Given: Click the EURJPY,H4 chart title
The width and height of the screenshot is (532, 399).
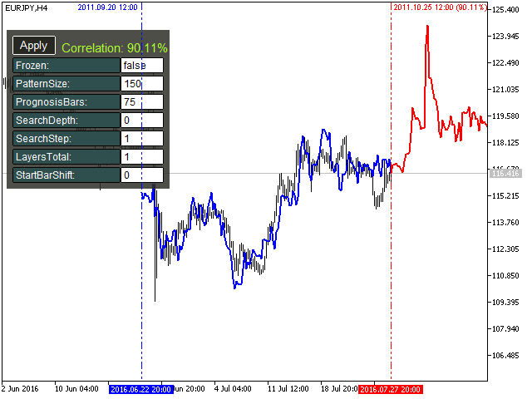Looking at the screenshot, I should click(27, 8).
